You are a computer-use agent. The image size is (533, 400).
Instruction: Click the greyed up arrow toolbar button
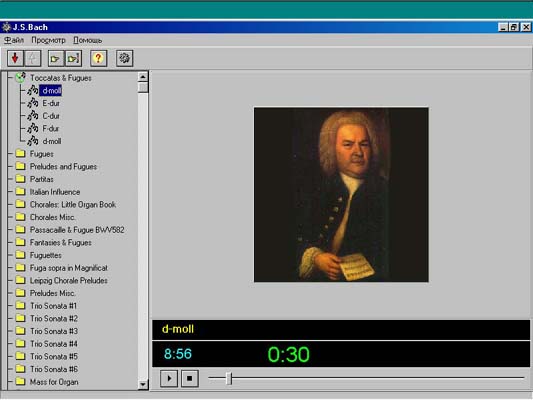pyautogui.click(x=33, y=58)
